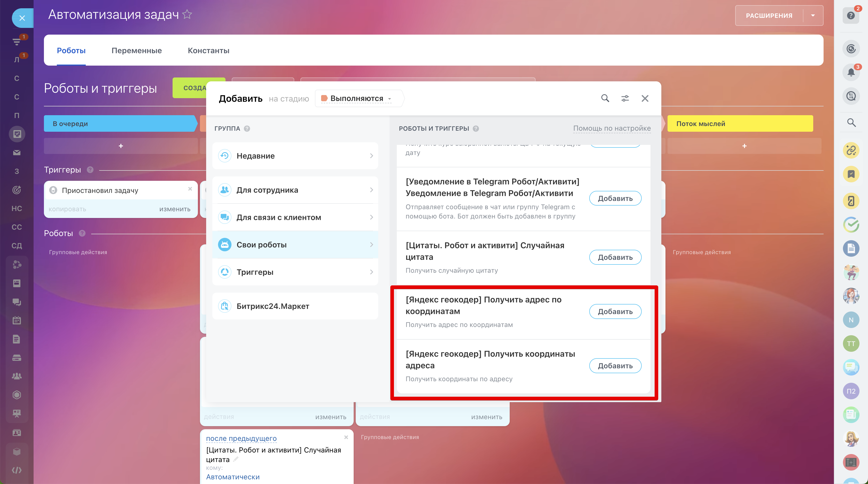Expand the Расширения dropdown arrow
This screenshot has height=484, width=868.
[x=813, y=15]
